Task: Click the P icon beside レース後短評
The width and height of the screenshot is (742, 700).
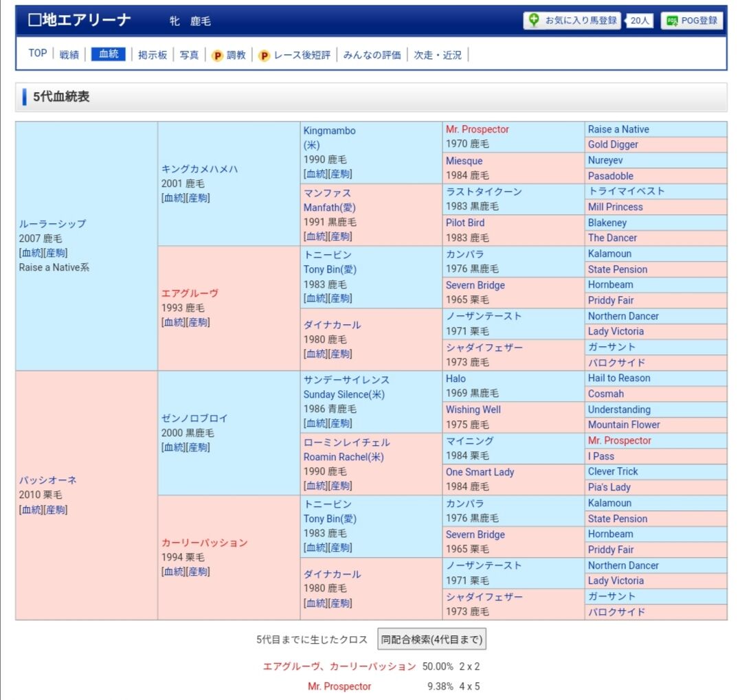Action: pyautogui.click(x=264, y=56)
